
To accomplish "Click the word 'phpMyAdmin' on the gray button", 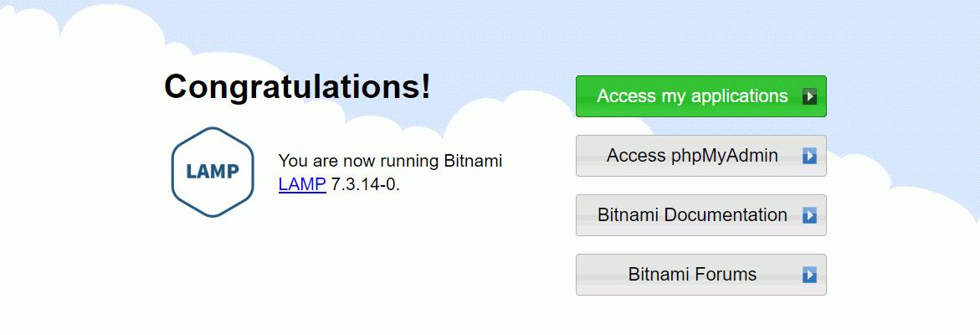I will [725, 156].
